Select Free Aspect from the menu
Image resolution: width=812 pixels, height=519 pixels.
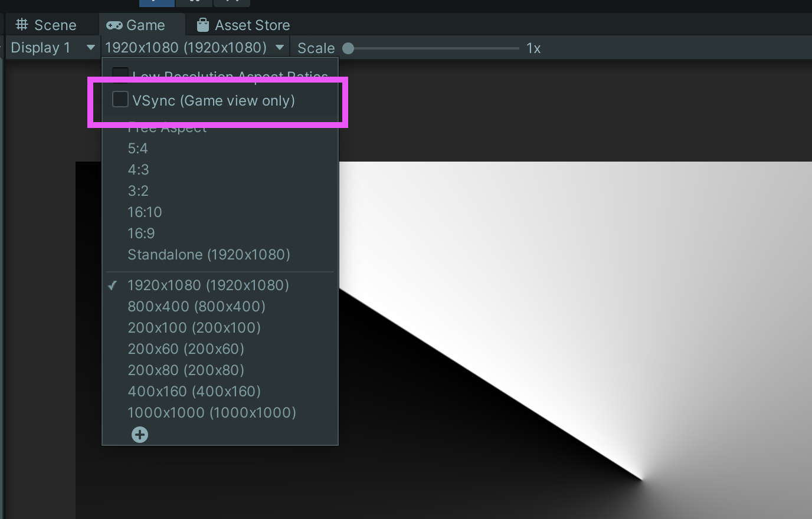[167, 127]
